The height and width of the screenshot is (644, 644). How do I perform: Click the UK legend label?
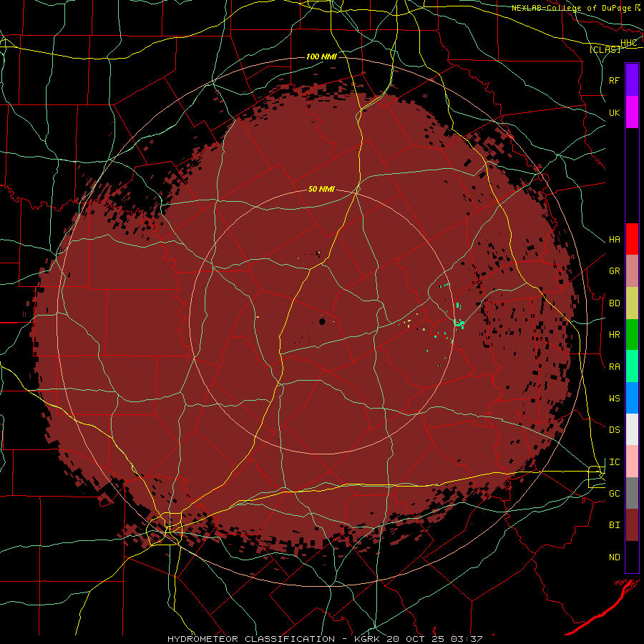pyautogui.click(x=614, y=112)
